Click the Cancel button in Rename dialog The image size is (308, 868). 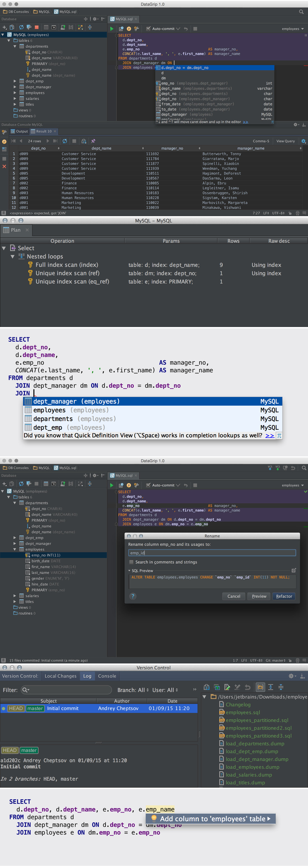(x=234, y=596)
